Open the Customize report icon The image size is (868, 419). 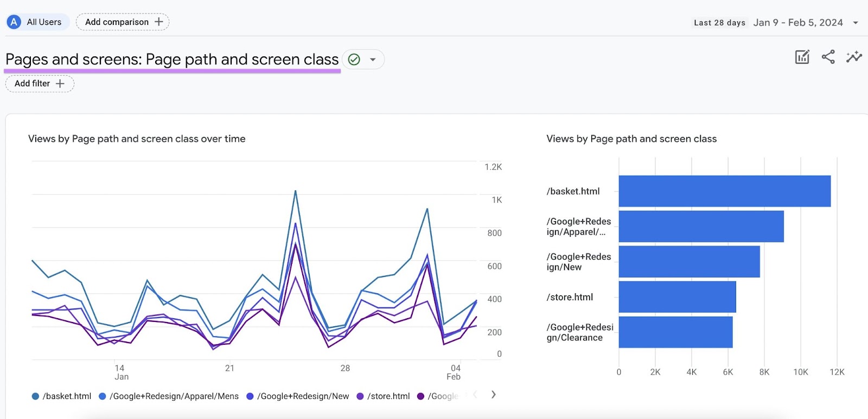point(802,57)
